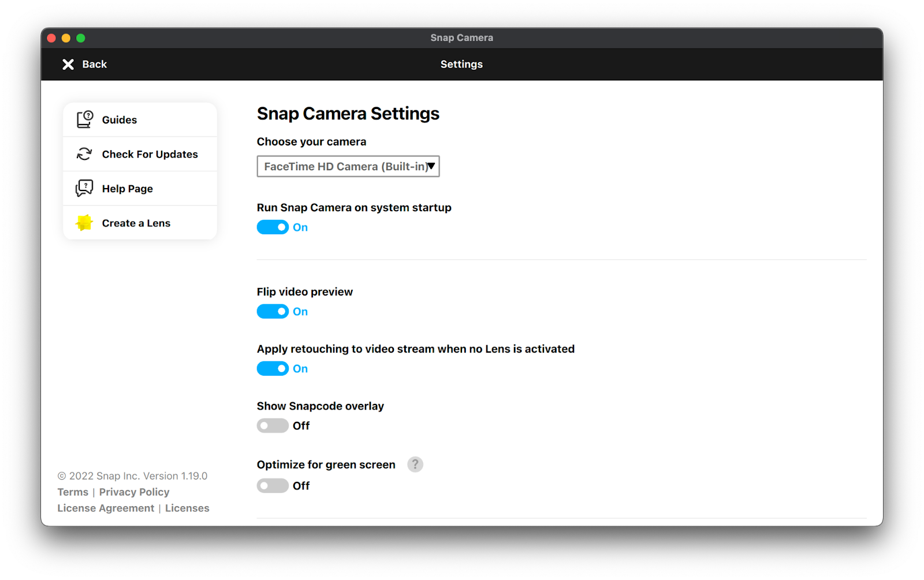924x580 pixels.
Task: Click the '© 2022 Snap Inc. Version 1.19.0' text
Action: [132, 476]
